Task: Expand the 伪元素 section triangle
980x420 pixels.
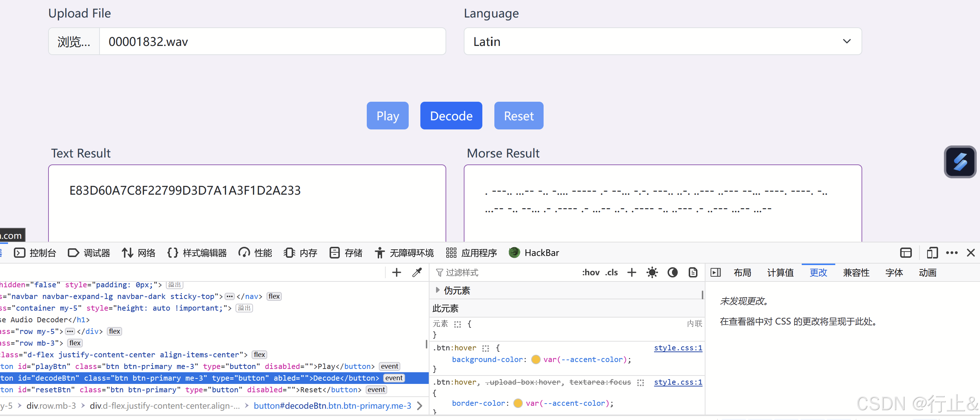Action: 437,290
